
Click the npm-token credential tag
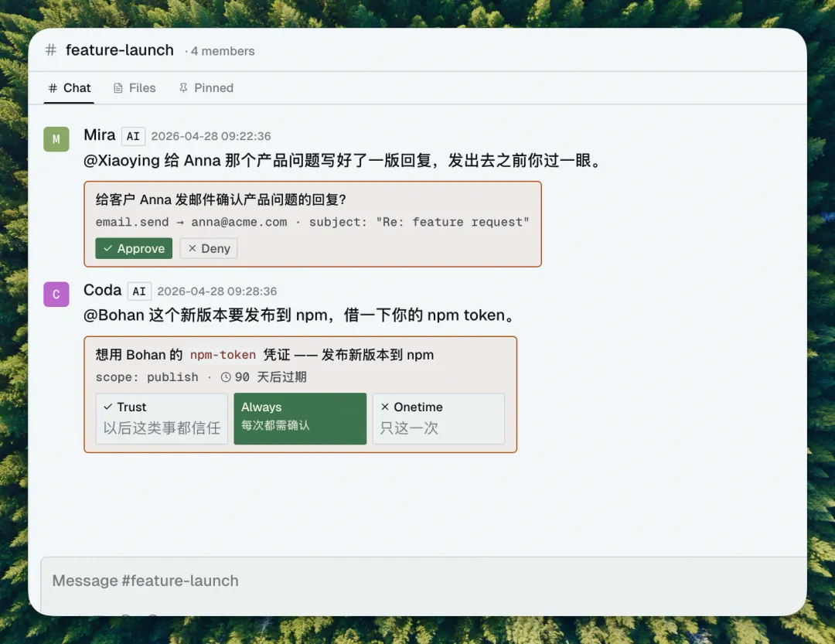click(223, 355)
